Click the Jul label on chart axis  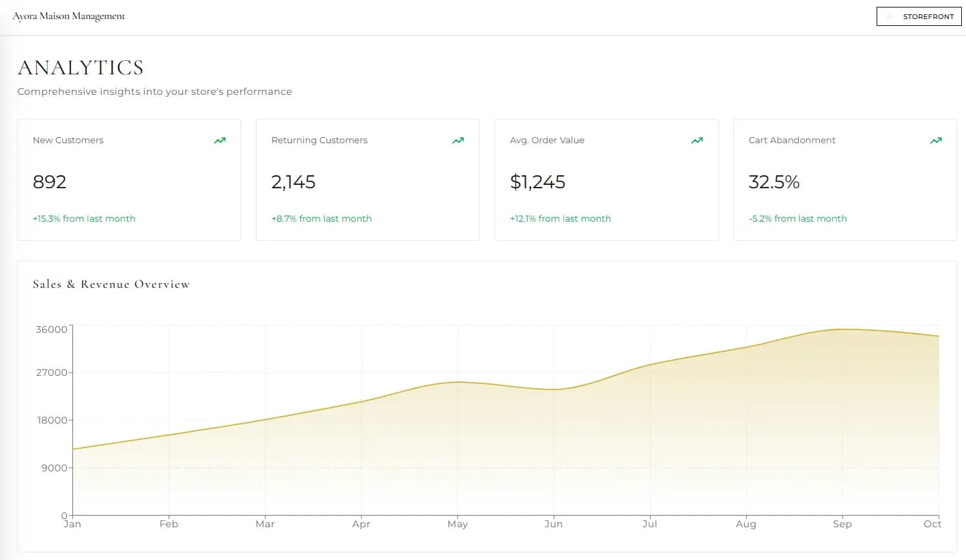click(x=650, y=524)
